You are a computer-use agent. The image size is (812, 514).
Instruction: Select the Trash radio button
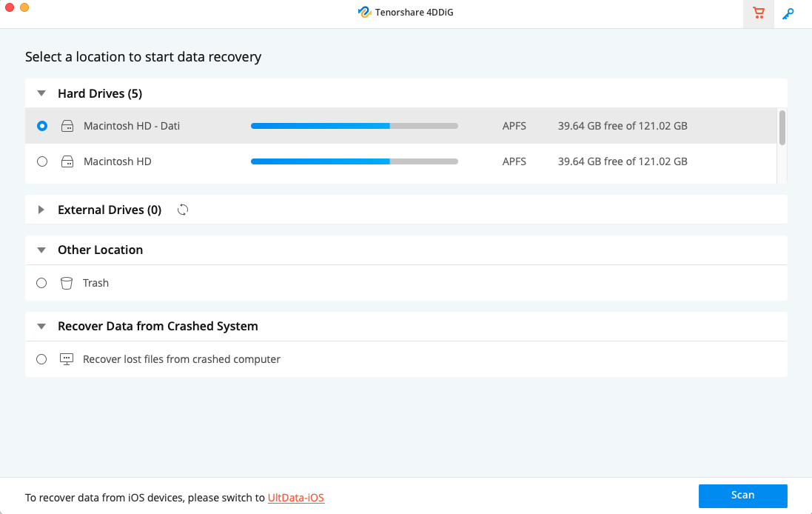coord(42,283)
